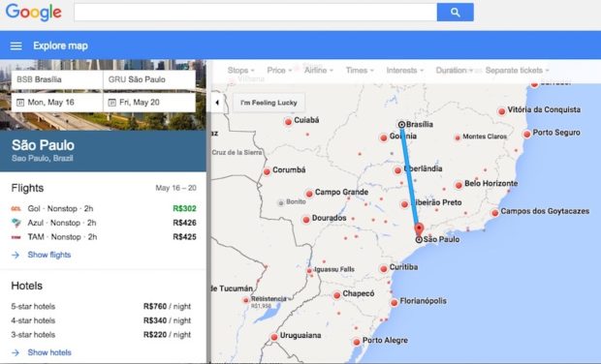Select the Montes Claros map marker

[458, 137]
